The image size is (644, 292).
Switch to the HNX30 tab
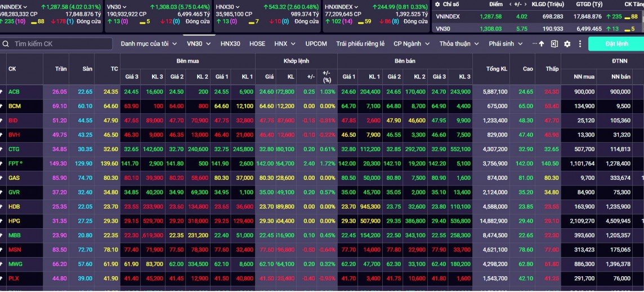point(230,44)
